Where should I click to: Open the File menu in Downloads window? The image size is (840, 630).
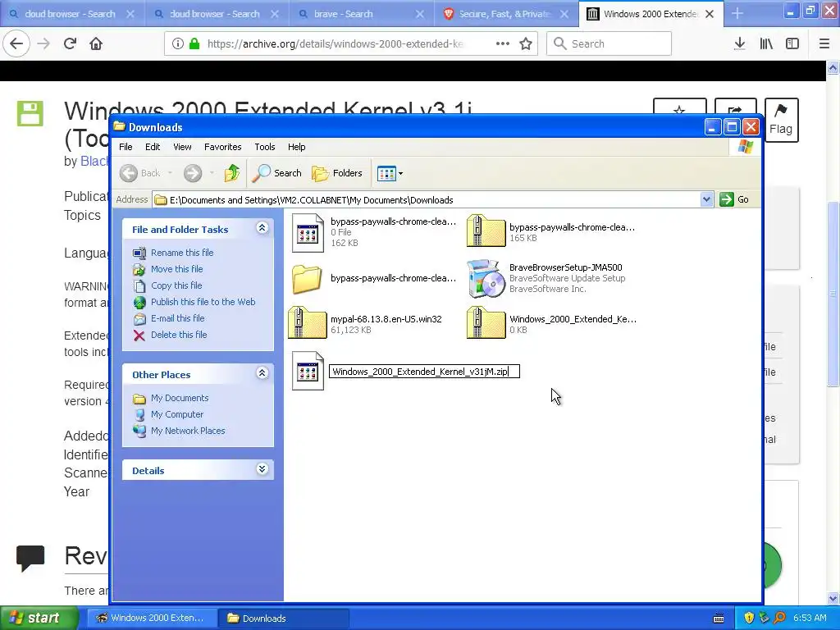(x=126, y=147)
